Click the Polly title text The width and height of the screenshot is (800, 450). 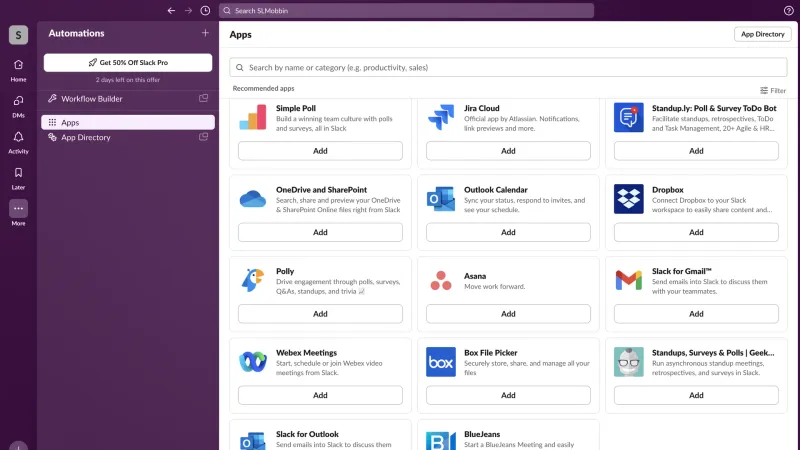pyautogui.click(x=285, y=271)
